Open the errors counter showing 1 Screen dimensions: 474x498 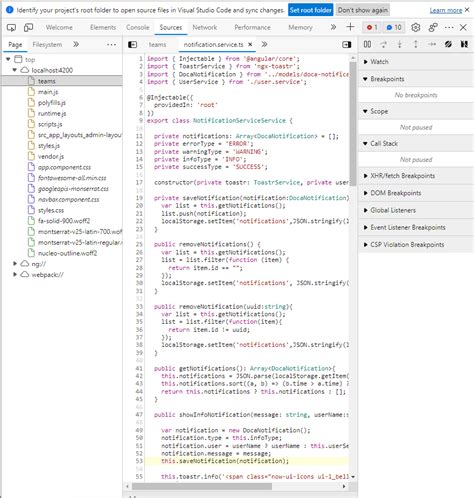click(x=372, y=27)
